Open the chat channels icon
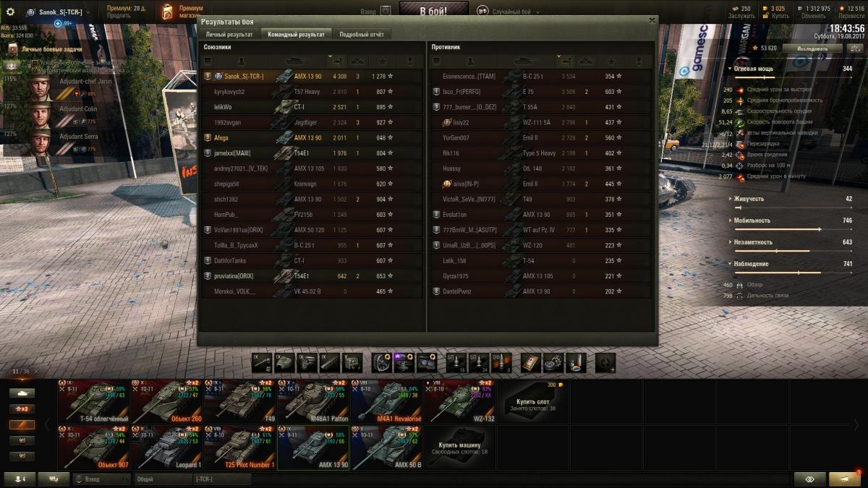This screenshot has width=868, height=488. point(54,479)
